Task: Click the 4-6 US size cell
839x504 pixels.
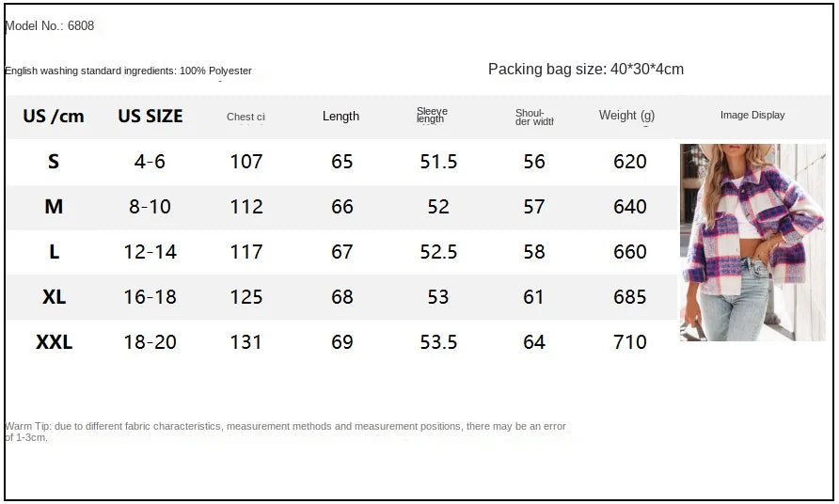Action: pos(150,162)
